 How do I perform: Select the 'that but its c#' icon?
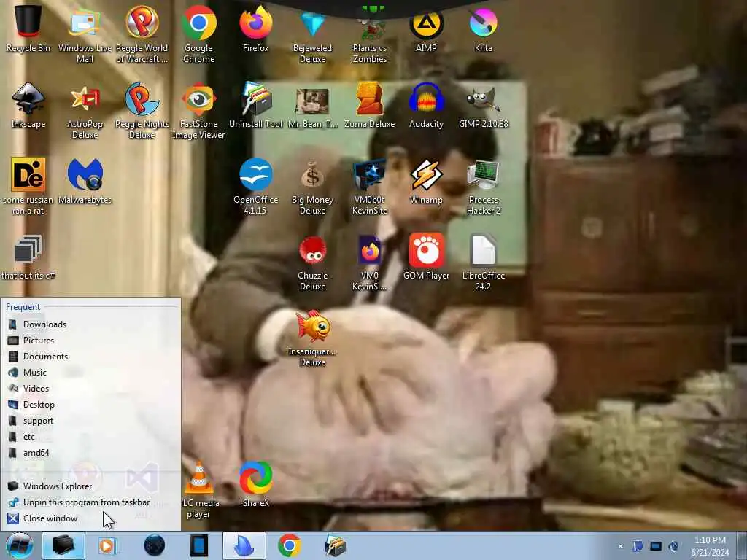tap(28, 257)
